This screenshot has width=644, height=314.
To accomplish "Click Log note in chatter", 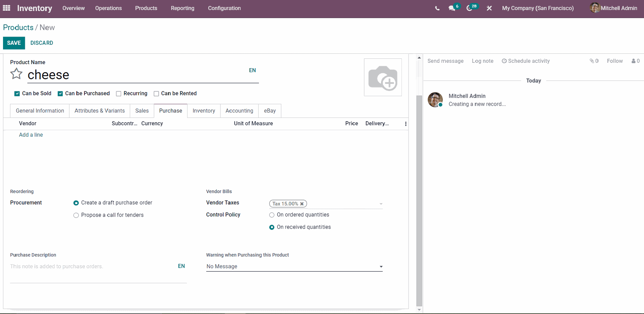I will (x=483, y=61).
